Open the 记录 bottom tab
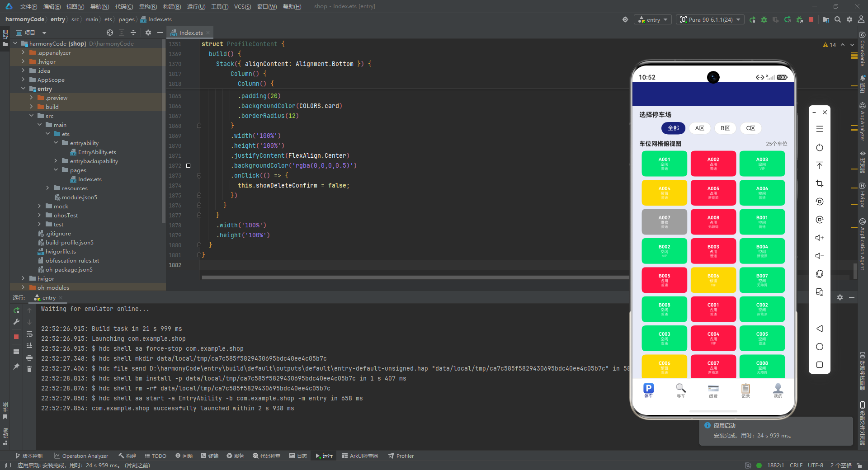868x470 pixels. click(745, 390)
